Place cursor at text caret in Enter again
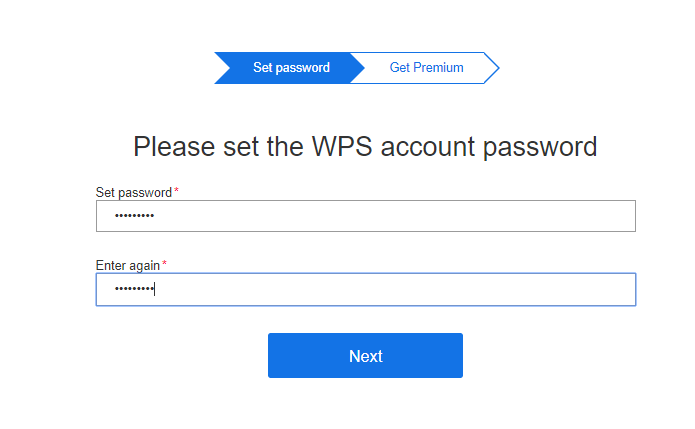This screenshot has width=695, height=429. pos(155,290)
